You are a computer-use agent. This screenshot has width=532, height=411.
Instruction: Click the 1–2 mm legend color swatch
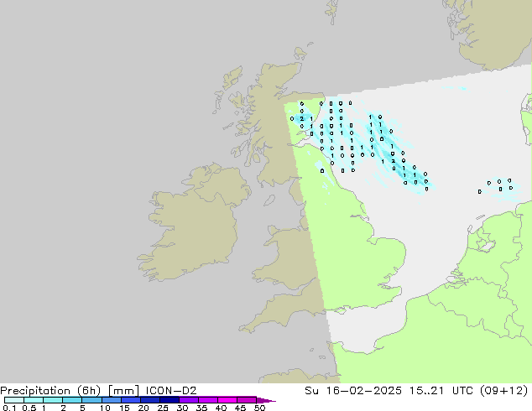click(x=53, y=400)
